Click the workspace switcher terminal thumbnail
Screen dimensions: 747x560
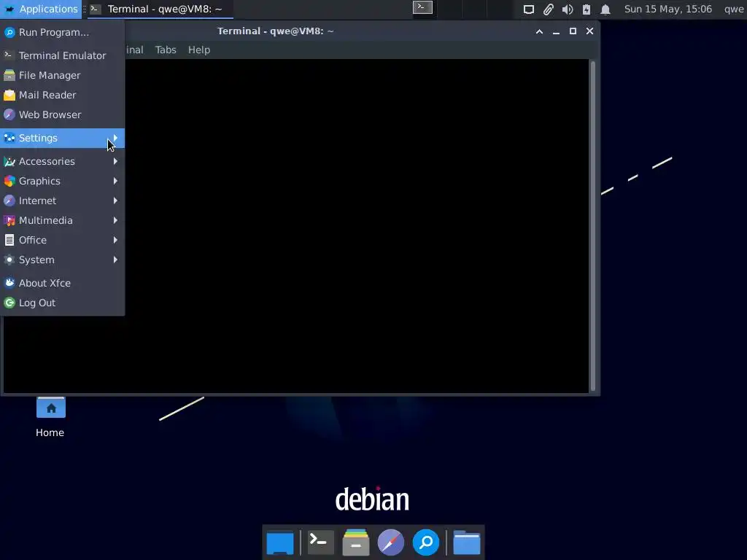(x=422, y=7)
